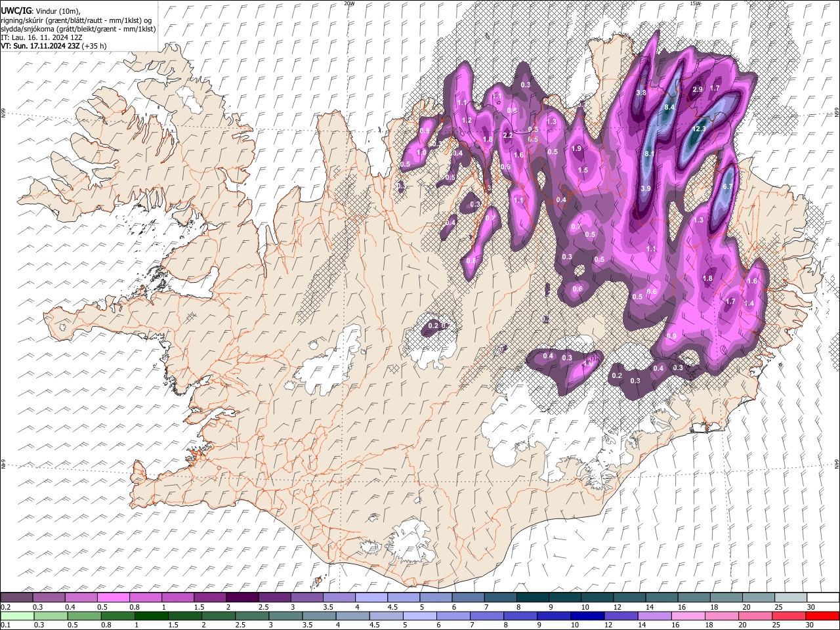Click the 8.4 precipitation value label
Viewport: 840px width, 630px height.
coord(670,107)
